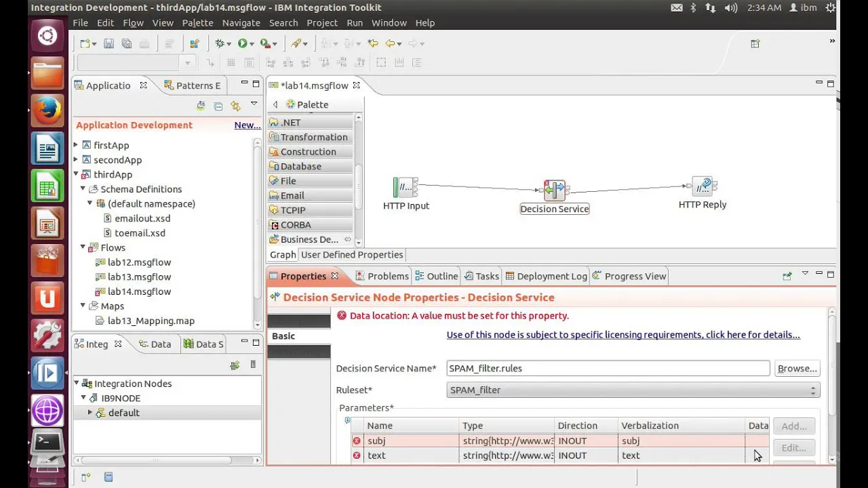Click the External Tools run icon
The height and width of the screenshot is (488, 868).
(265, 43)
